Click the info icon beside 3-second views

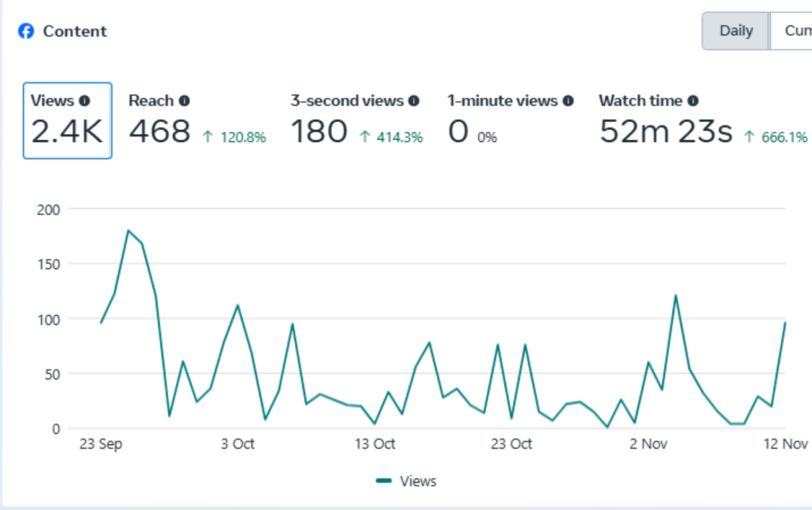tap(414, 101)
